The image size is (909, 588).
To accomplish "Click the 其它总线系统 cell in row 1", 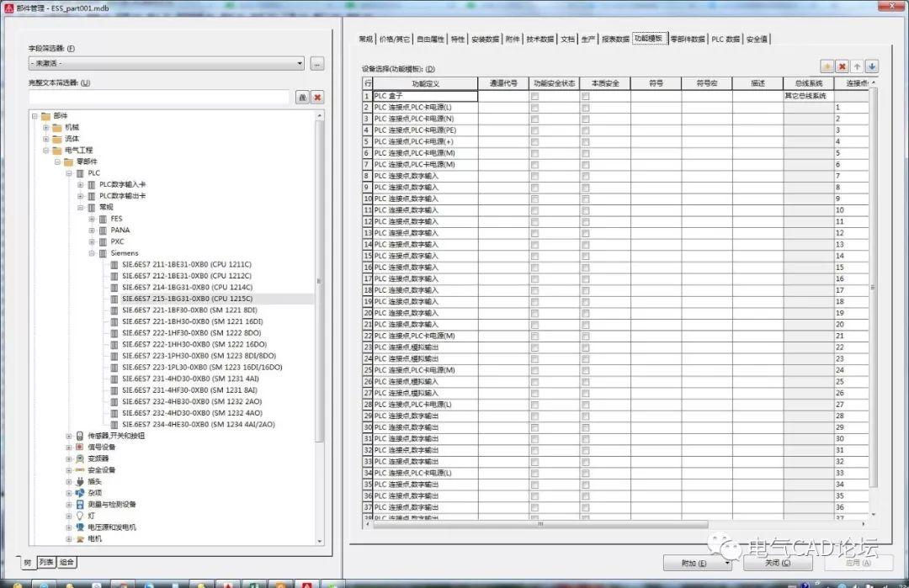I will point(808,96).
